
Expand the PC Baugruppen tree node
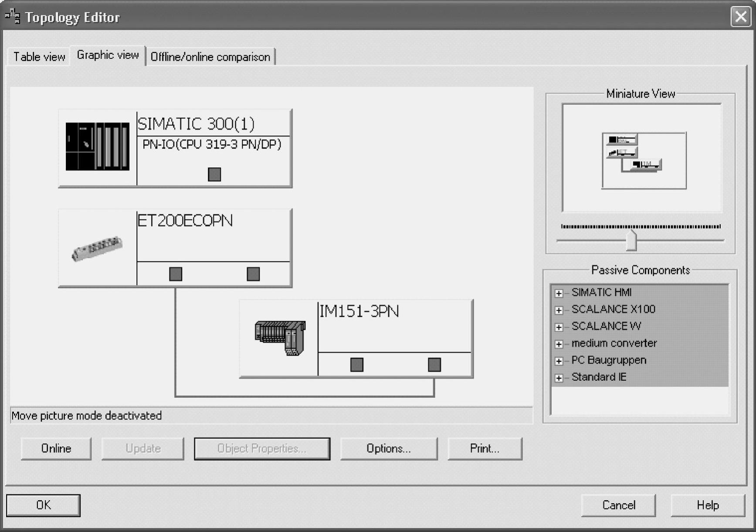click(559, 361)
